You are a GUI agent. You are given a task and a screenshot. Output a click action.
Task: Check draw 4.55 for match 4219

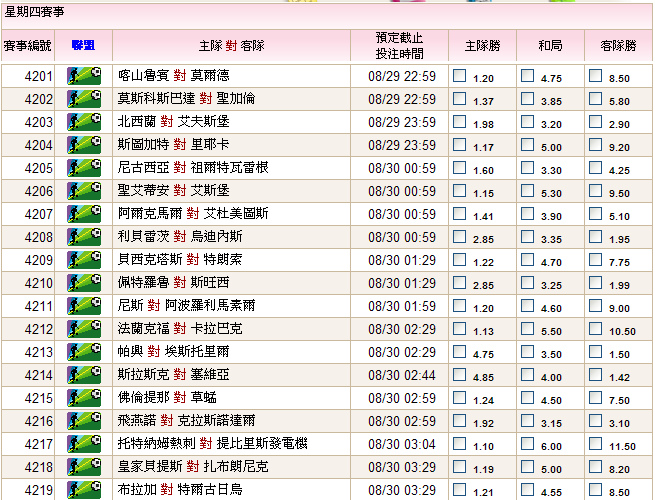click(528, 489)
